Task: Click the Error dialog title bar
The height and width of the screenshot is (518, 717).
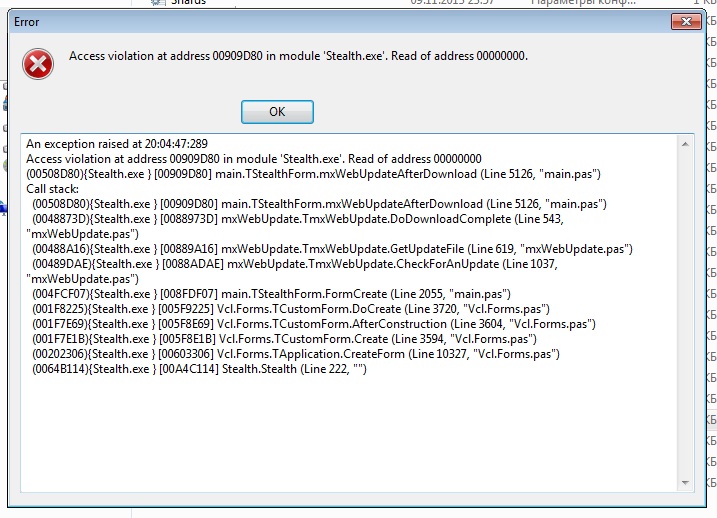Action: pos(300,21)
